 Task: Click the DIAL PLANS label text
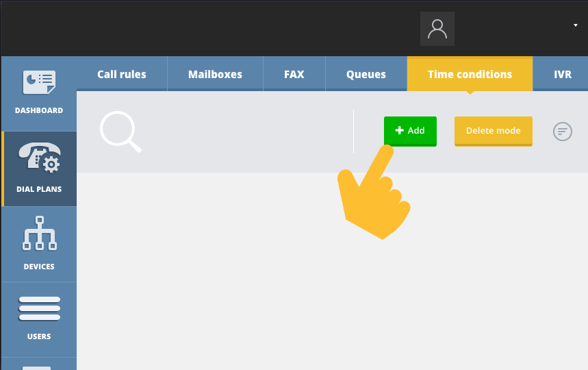point(39,189)
